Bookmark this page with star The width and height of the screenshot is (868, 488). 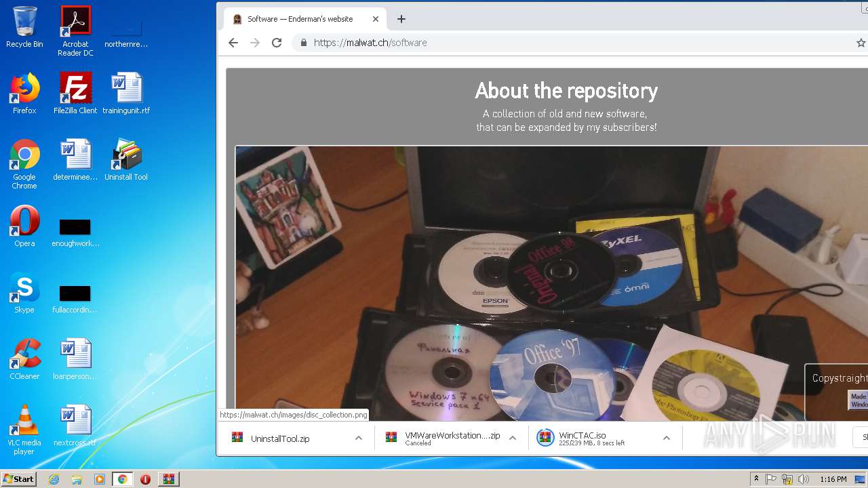click(x=861, y=43)
